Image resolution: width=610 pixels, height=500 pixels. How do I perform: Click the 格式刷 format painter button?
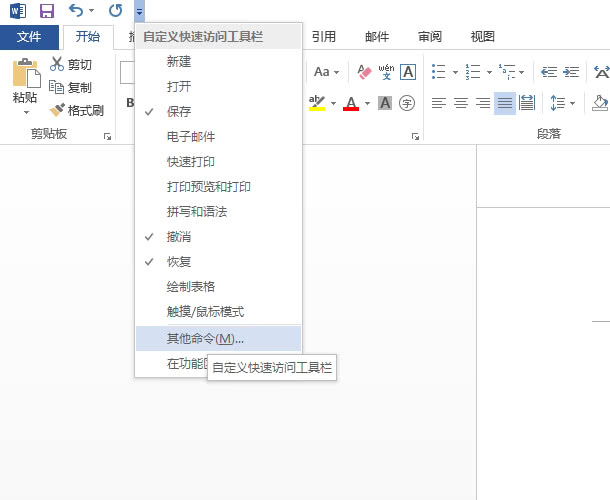pyautogui.click(x=77, y=111)
